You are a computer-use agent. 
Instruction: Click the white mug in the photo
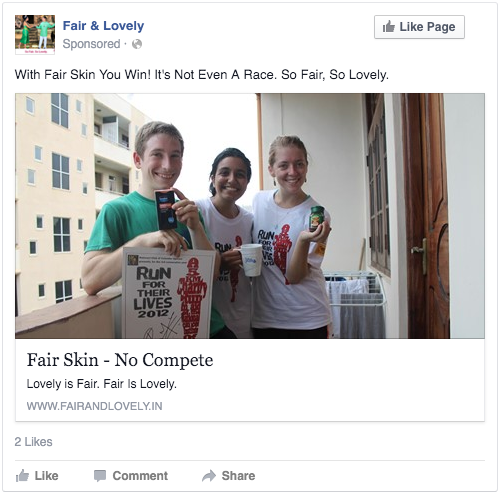coord(250,260)
